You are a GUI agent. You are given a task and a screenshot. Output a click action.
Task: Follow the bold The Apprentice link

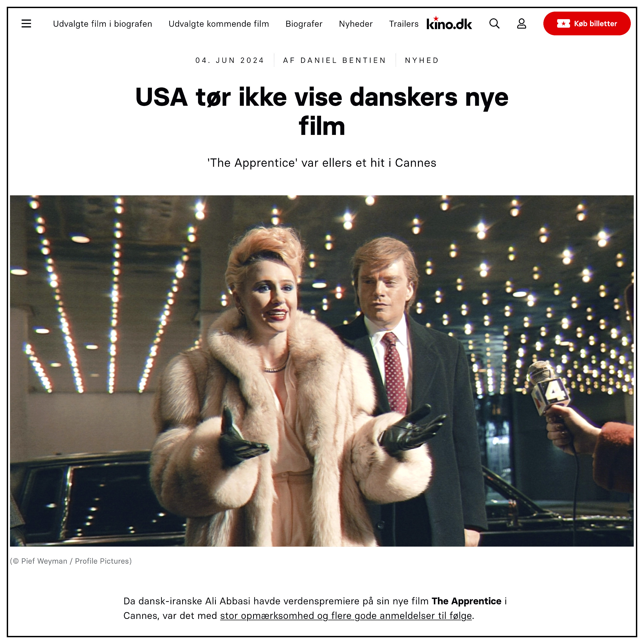pos(466,601)
